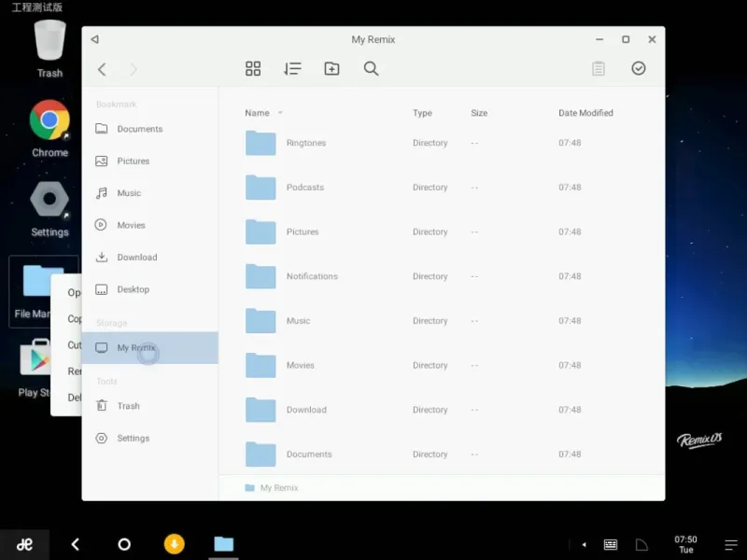Open the file search
The height and width of the screenshot is (560, 747).
(x=371, y=69)
